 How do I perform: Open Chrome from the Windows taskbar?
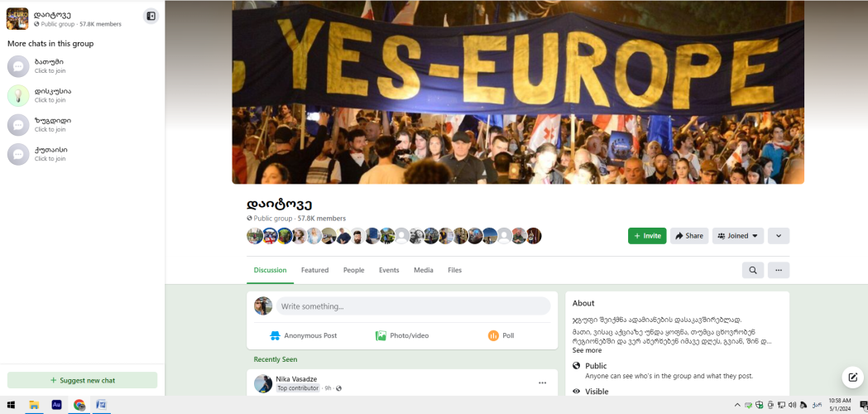[79, 405]
